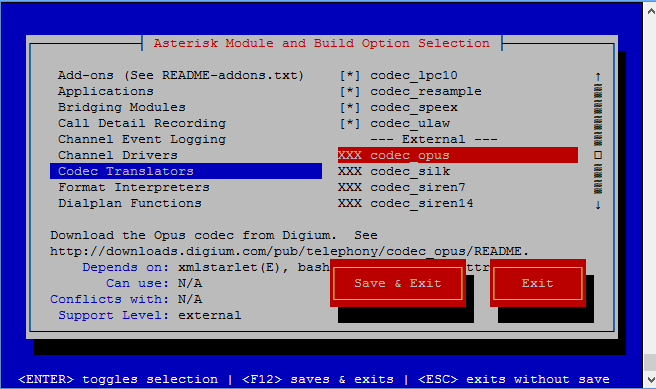The width and height of the screenshot is (656, 389).
Task: Click the digium codec_opus README URL
Action: [289, 251]
